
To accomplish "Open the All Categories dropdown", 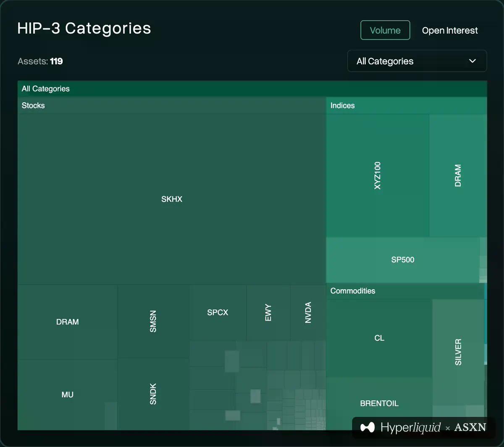I will (417, 61).
